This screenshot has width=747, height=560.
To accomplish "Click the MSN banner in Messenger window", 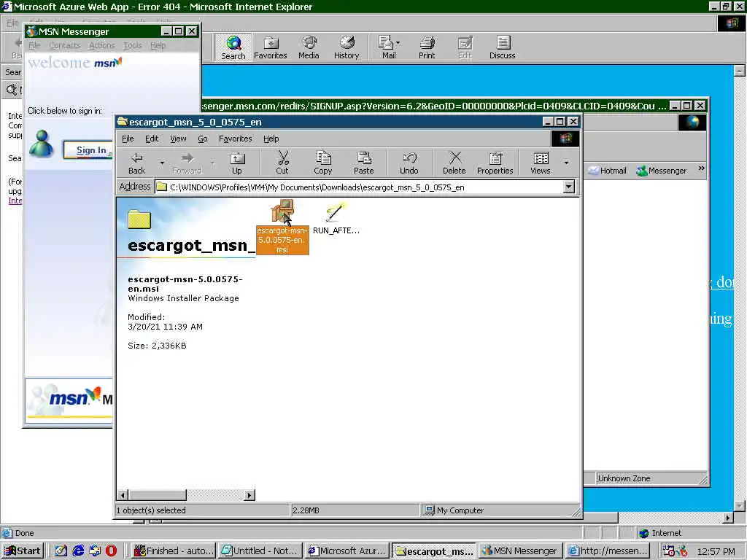I will point(69,399).
